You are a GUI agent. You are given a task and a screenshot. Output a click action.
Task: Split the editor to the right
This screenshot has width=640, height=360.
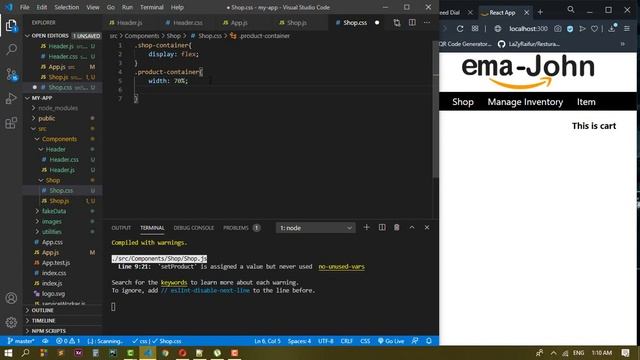point(412,23)
